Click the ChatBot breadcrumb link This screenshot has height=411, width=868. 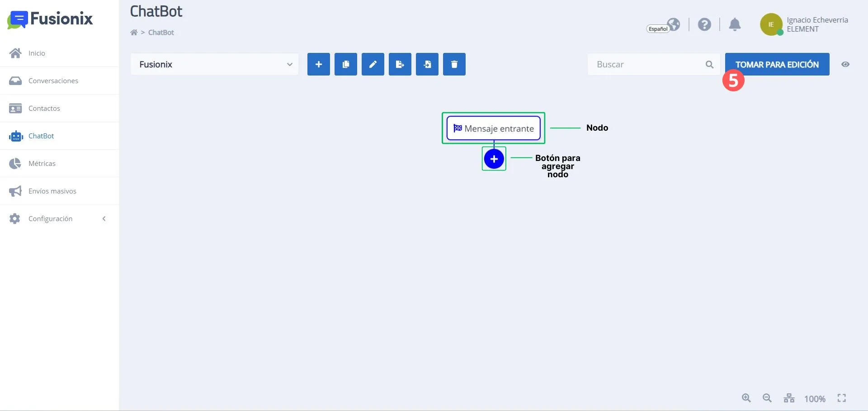pyautogui.click(x=161, y=33)
